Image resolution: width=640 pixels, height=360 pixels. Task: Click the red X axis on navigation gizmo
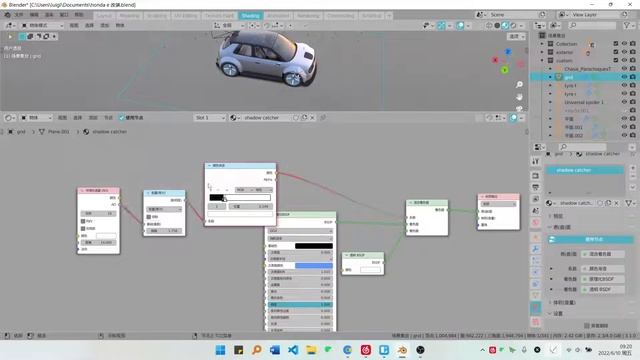pos(495,60)
